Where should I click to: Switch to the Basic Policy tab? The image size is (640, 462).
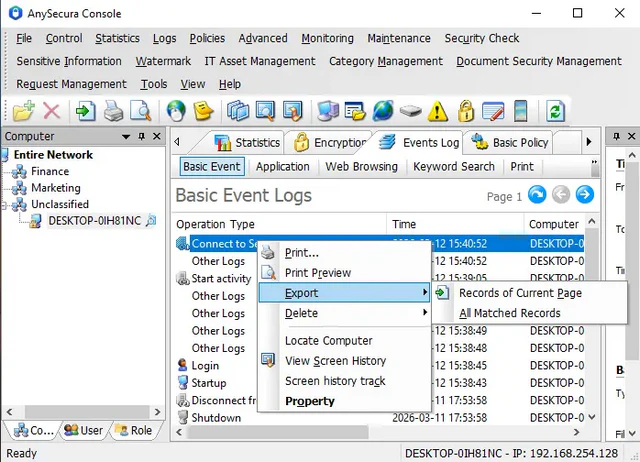pos(510,142)
